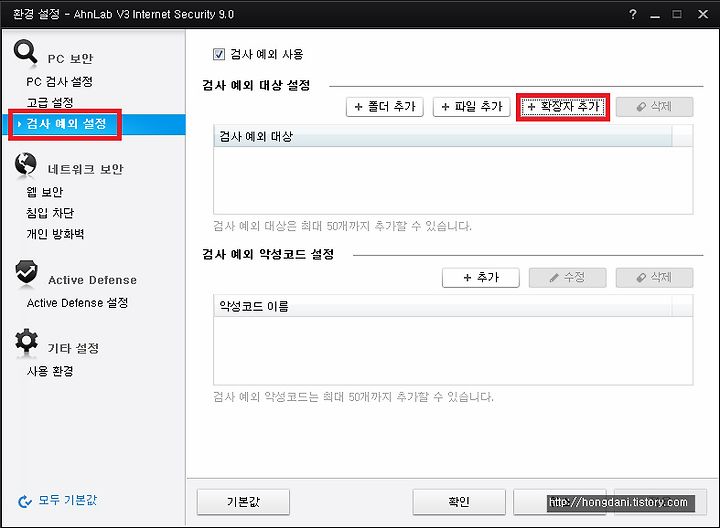Open 침입 차단 settings
Viewport: 720px width, 528px height.
coord(50,213)
